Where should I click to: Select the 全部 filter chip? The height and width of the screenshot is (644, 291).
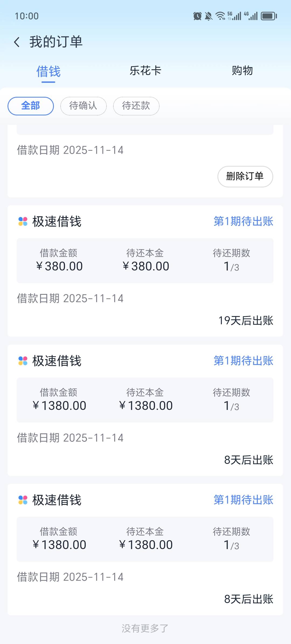(31, 106)
